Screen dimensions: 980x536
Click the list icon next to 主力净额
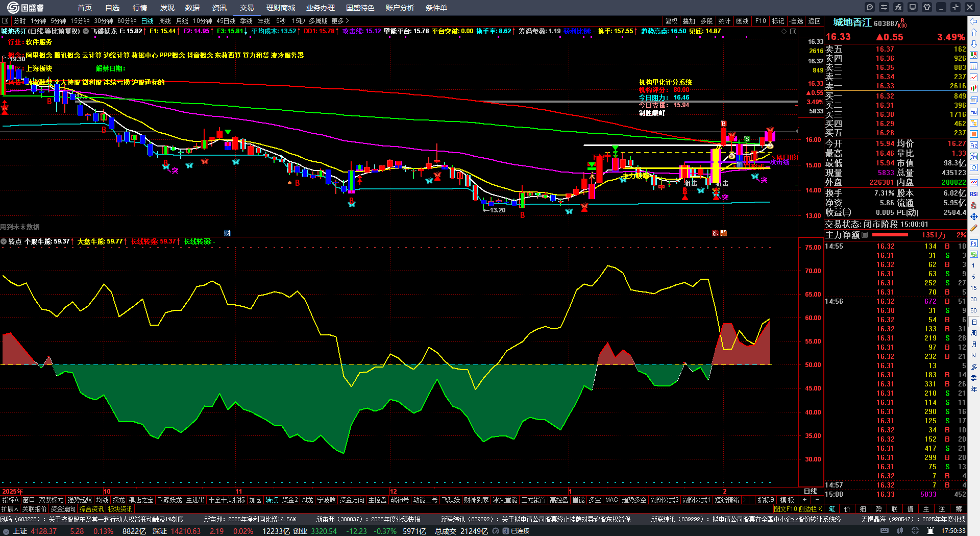point(865,235)
